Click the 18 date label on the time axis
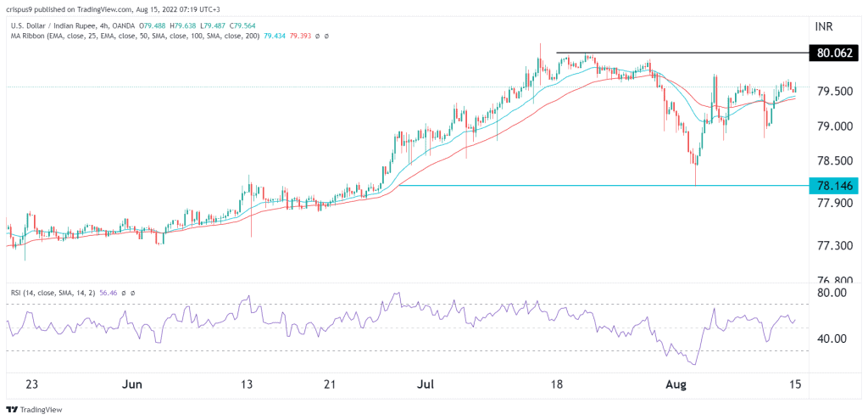Screen dimensions: 868x420 556,384
